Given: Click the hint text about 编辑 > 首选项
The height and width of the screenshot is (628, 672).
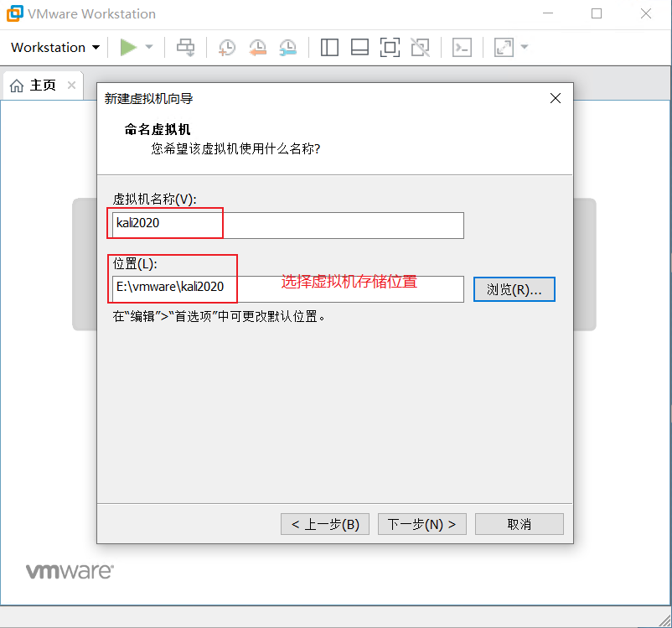Looking at the screenshot, I should (x=219, y=317).
